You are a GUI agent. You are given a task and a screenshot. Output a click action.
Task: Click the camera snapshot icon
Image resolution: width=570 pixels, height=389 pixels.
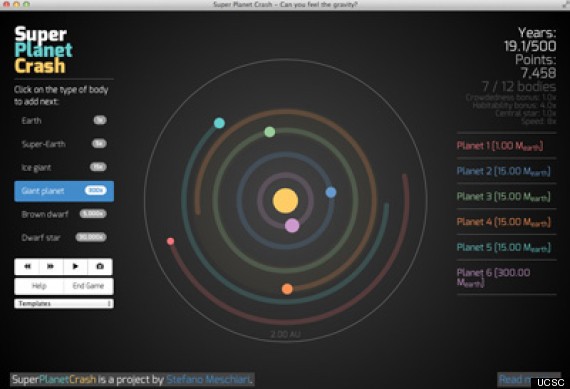(100, 266)
